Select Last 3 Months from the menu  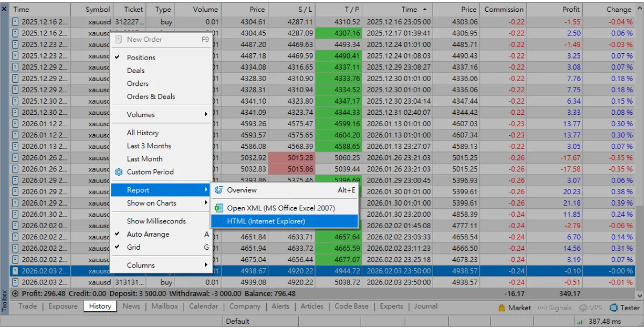point(149,146)
